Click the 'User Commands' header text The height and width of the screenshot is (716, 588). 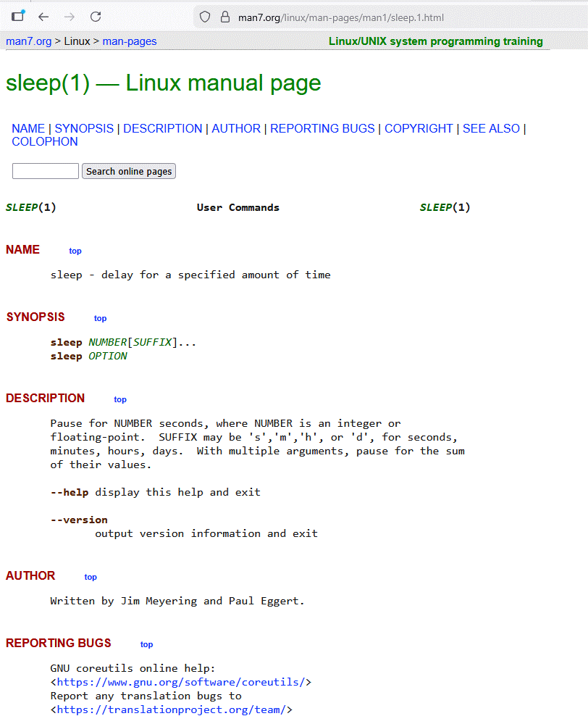[238, 207]
